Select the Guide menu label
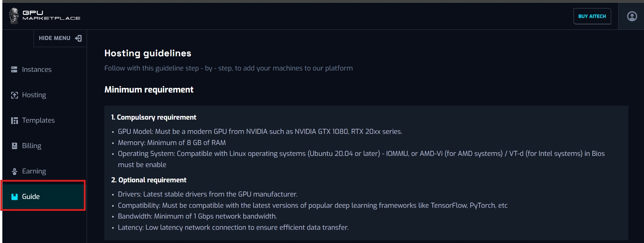Screen dimensions: 644x243 click(x=31, y=197)
